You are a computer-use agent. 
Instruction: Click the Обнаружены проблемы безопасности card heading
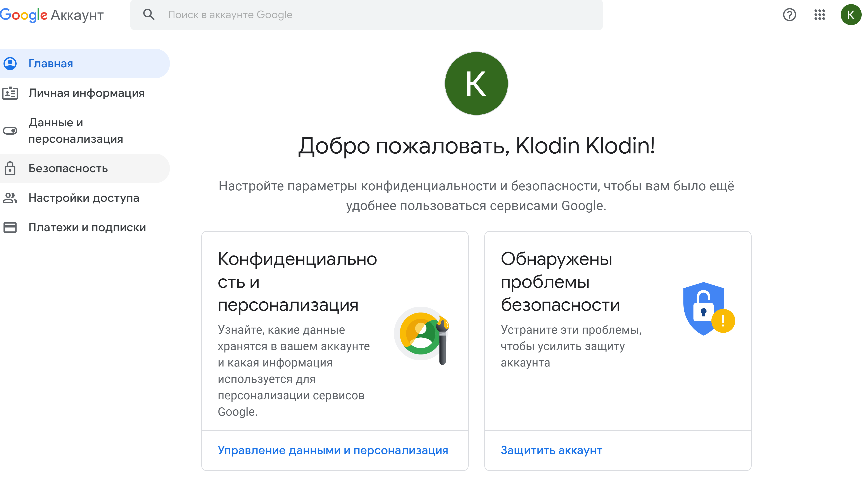560,282
